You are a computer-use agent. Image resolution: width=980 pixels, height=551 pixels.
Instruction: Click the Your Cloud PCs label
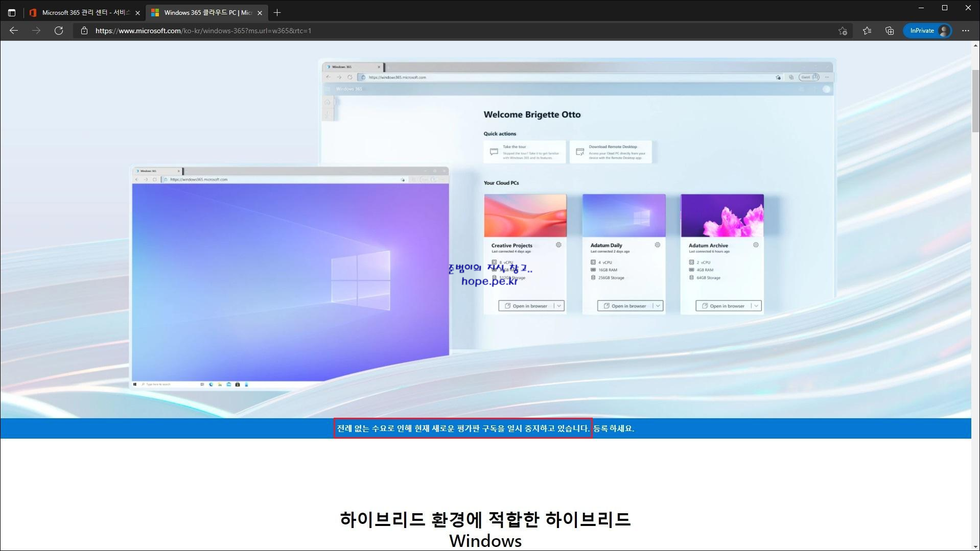[x=501, y=183]
